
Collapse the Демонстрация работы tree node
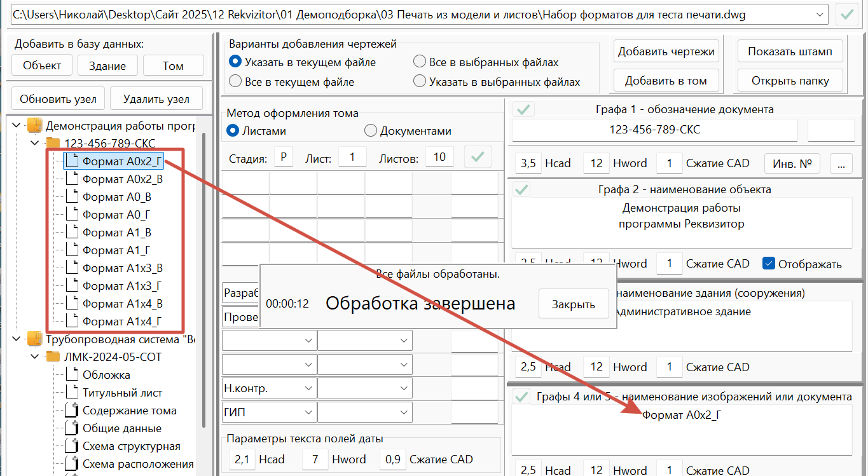click(16, 126)
